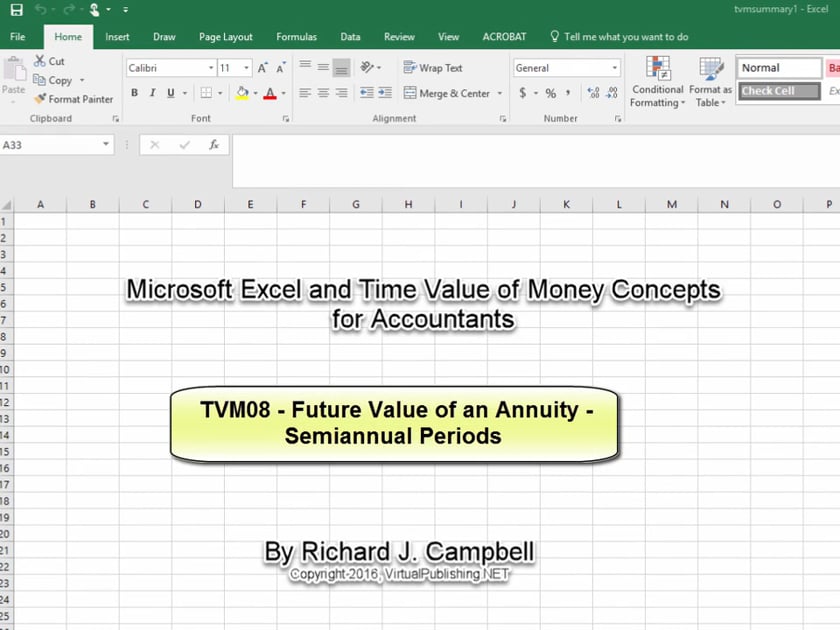This screenshot has width=840, height=630.
Task: Open Customize Quick Access Toolbar arrow
Action: point(125,10)
